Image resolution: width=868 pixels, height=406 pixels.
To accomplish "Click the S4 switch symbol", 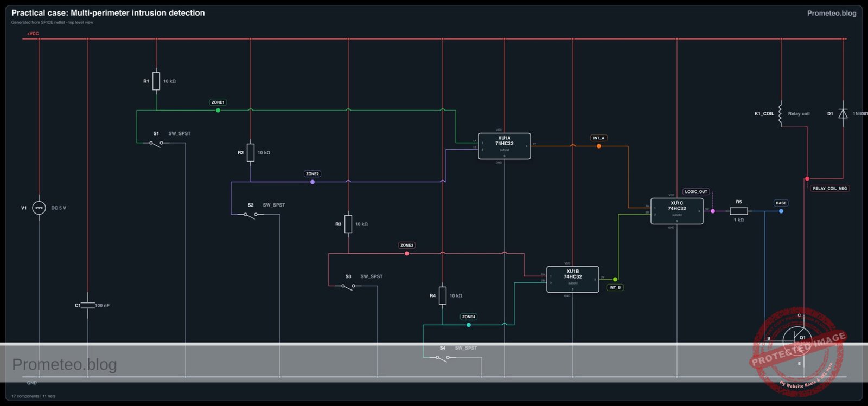I will click(443, 358).
